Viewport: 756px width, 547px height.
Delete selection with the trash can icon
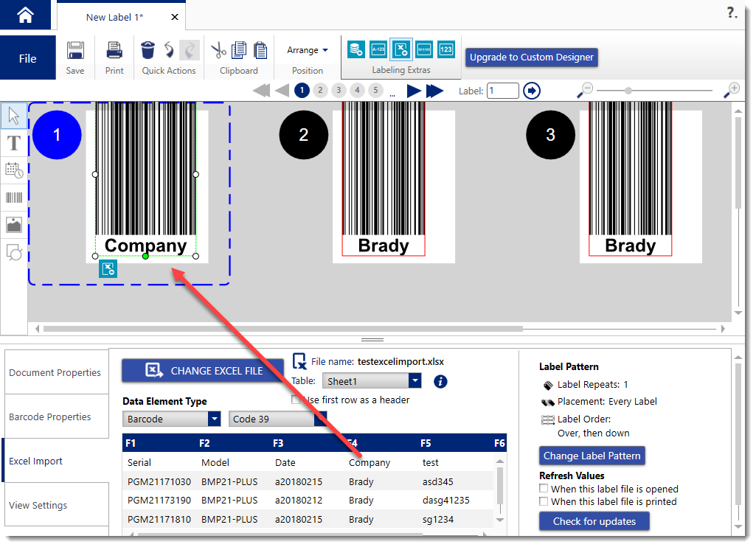[148, 50]
